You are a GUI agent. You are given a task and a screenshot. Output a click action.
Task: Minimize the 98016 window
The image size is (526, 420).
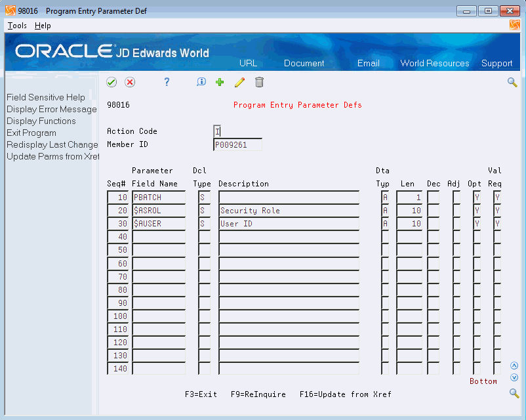click(466, 11)
